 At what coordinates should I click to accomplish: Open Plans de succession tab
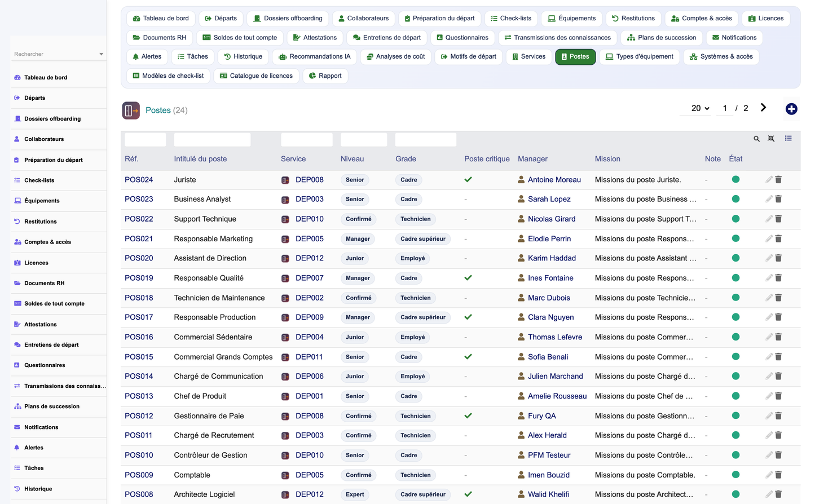662,38
